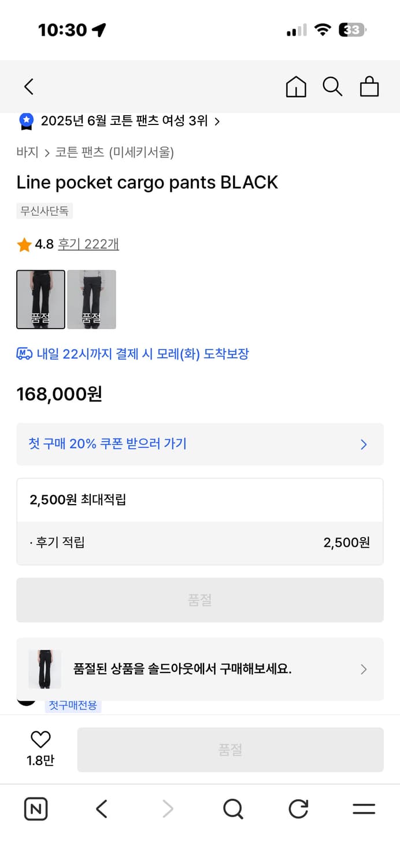Expand the 첫 구매 20% coupon chevron

[x=363, y=444]
